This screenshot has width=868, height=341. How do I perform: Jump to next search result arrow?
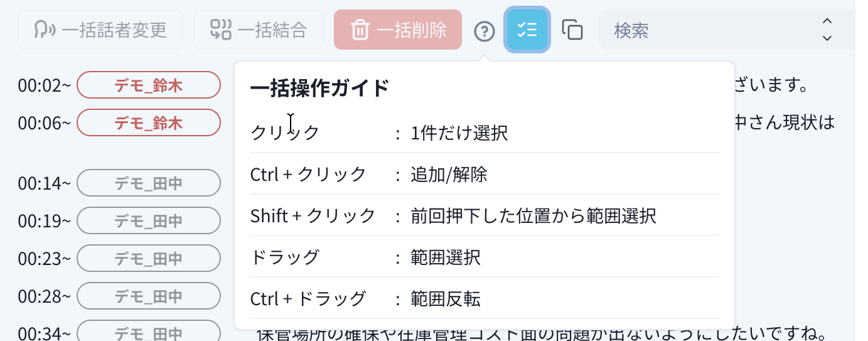tap(827, 38)
